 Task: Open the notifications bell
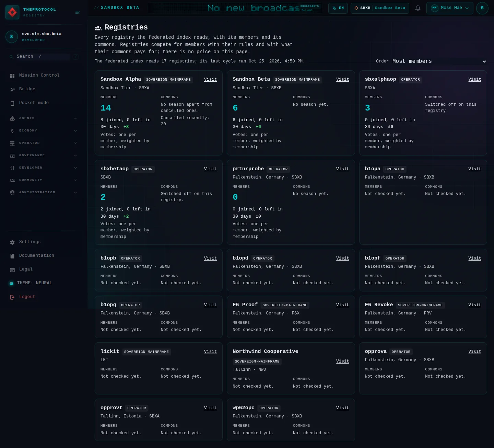click(x=418, y=8)
